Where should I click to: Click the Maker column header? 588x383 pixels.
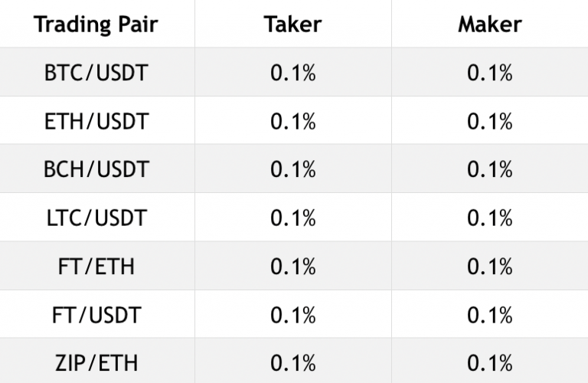[490, 25]
